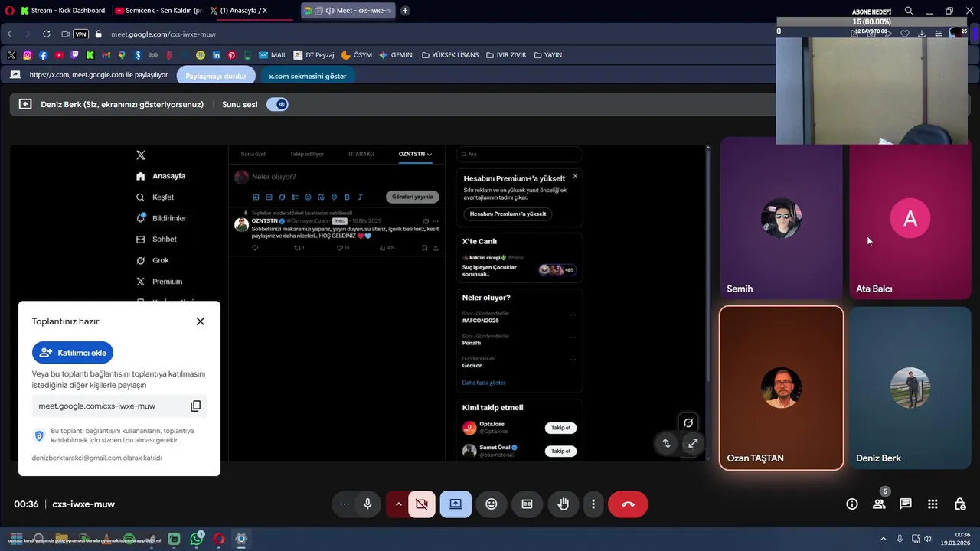Open the chat panel icon
This screenshot has width=980, height=551.
pos(906,504)
